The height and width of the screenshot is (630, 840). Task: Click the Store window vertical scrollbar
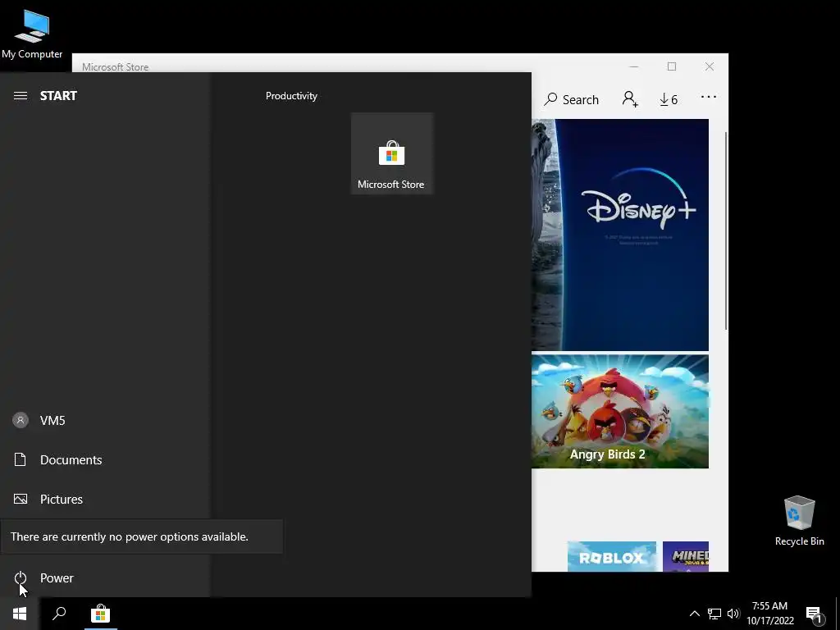coord(726,231)
